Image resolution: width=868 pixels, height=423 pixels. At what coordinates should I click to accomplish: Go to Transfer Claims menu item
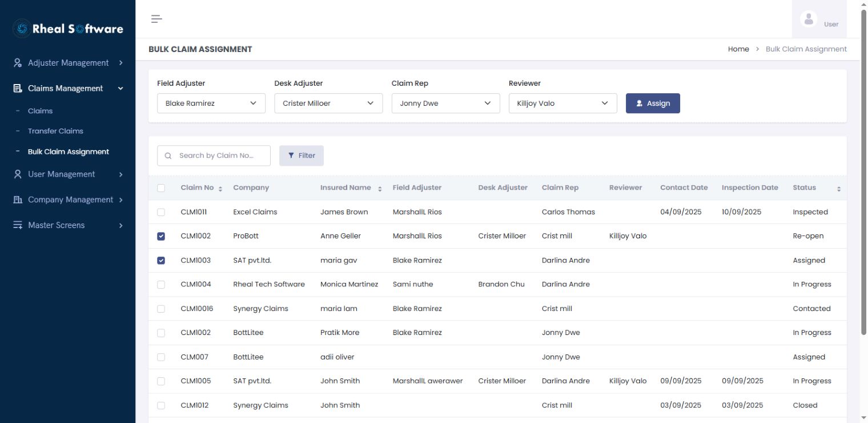tap(55, 131)
